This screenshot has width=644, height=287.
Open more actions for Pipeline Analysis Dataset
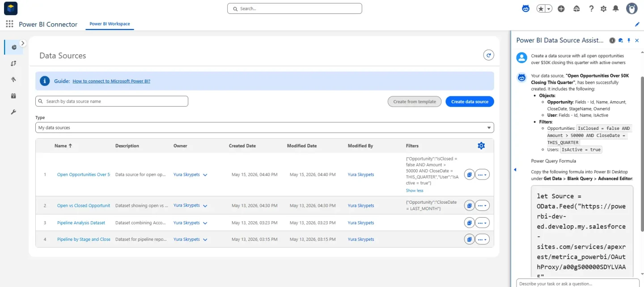[x=482, y=223]
